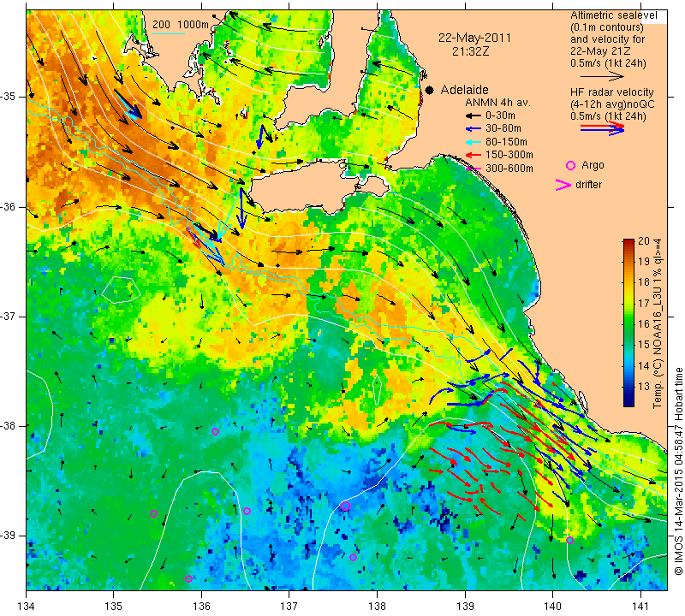Click the cyan 80-150m legend arrow
This screenshot has height=616, width=685.
point(473,142)
